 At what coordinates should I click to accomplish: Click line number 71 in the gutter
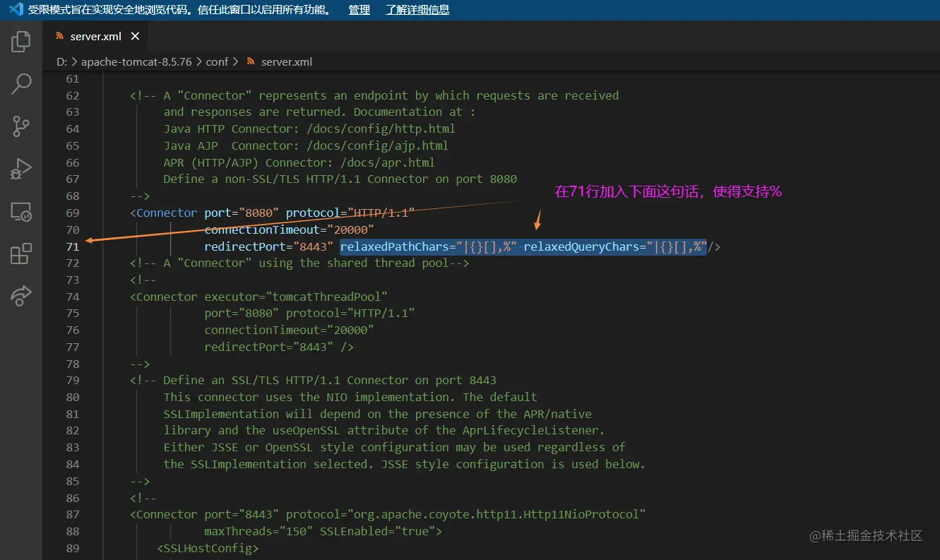(73, 246)
